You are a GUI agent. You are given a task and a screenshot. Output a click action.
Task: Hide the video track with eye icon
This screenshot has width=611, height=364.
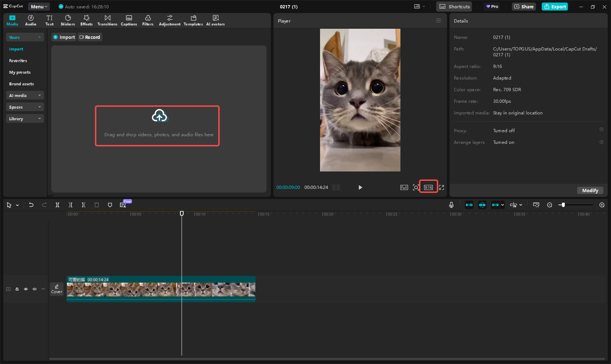click(26, 289)
